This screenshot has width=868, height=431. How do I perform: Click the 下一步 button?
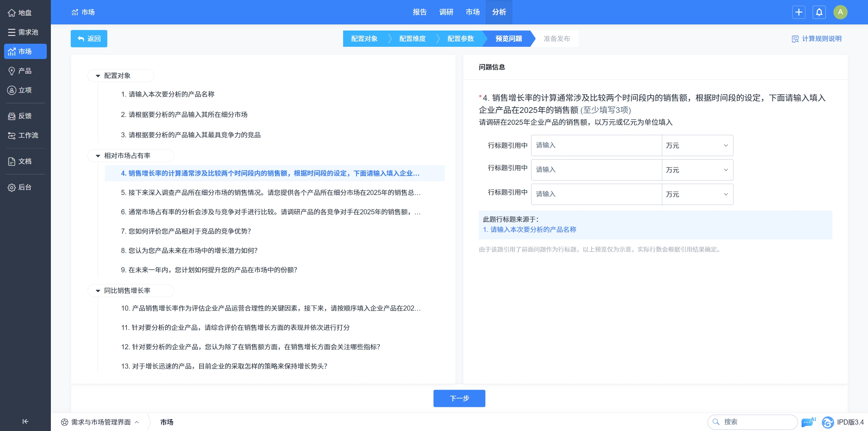click(459, 398)
